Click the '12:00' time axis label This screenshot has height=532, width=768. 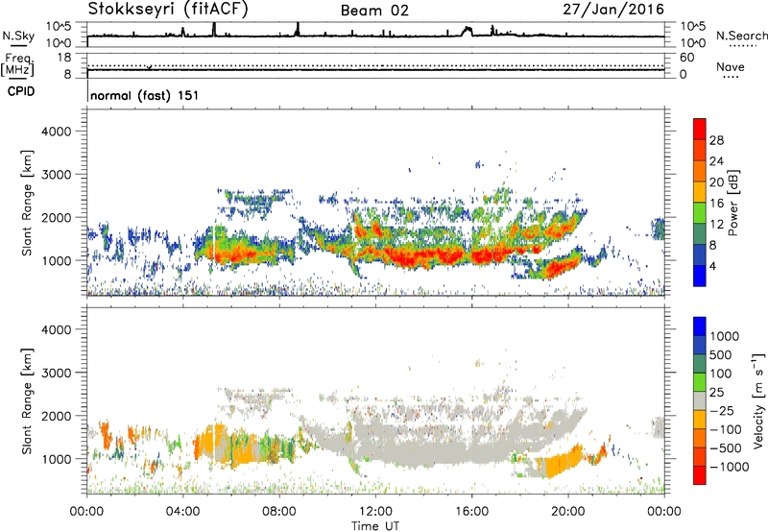pyautogui.click(x=375, y=512)
